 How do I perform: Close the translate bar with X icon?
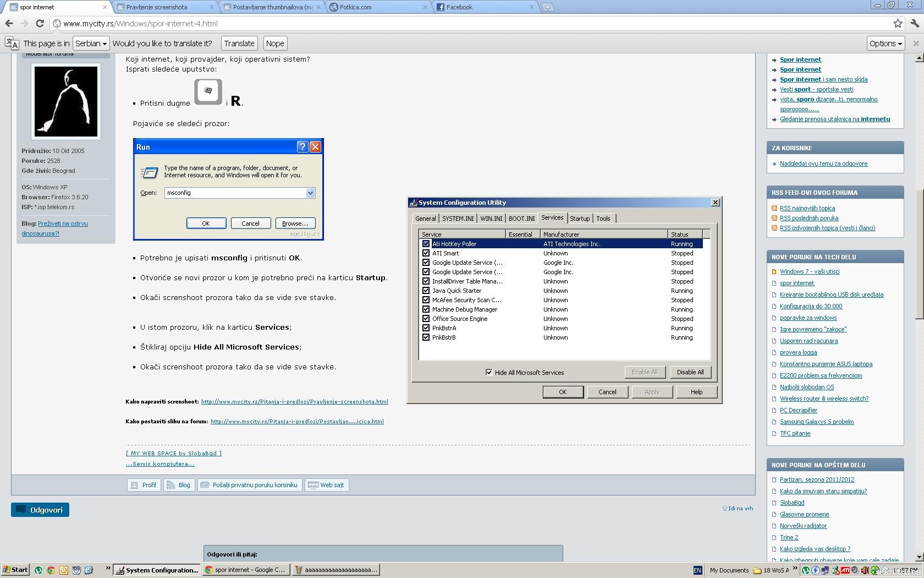pyautogui.click(x=916, y=43)
